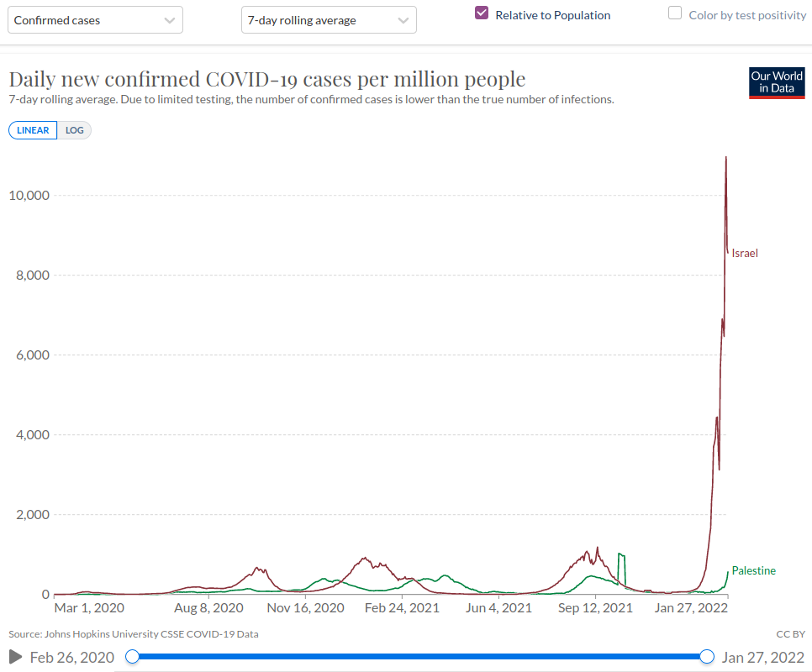Click the timeline end handle
The height and width of the screenshot is (672, 812).
point(707,656)
